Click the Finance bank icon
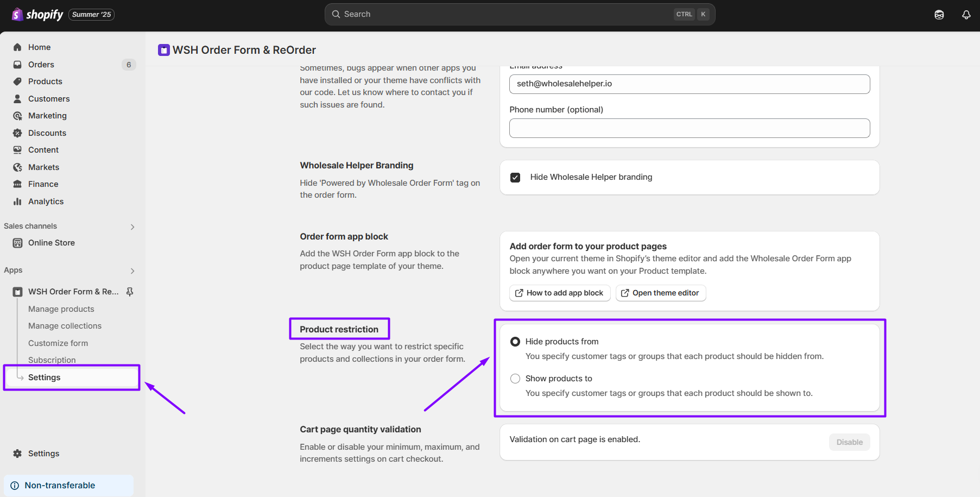The height and width of the screenshot is (497, 980). click(17, 184)
